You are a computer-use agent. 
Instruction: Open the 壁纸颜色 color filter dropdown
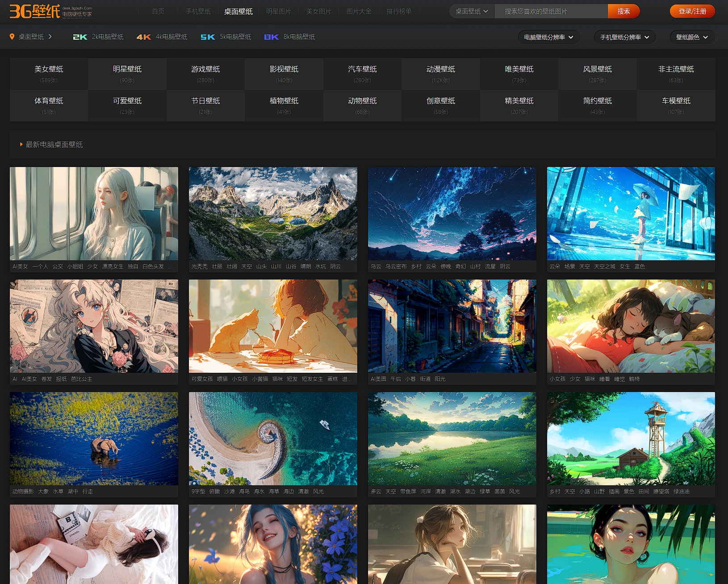pos(692,37)
